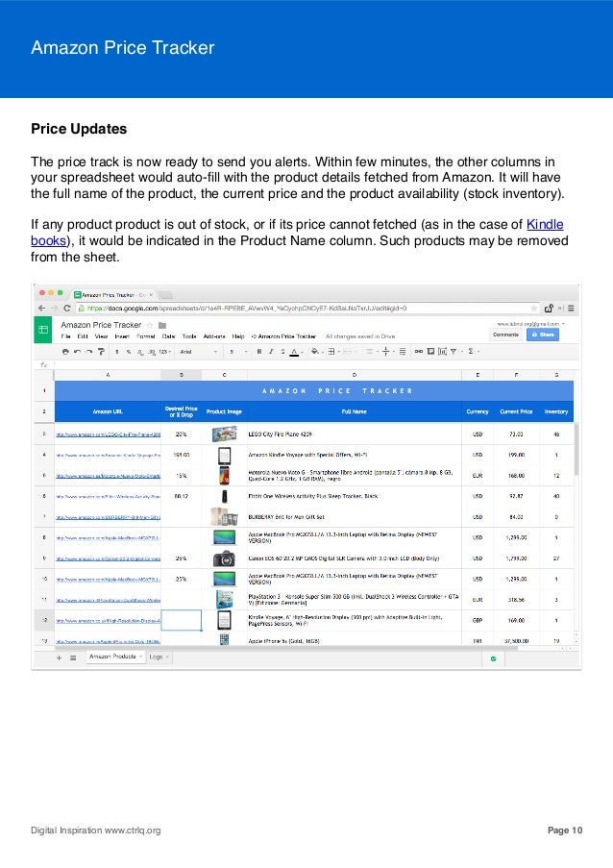Select the cell 'Fitbit One Wireless Activity Plus Sleep Tracker'
This screenshot has width=613, height=868.
coord(355,496)
